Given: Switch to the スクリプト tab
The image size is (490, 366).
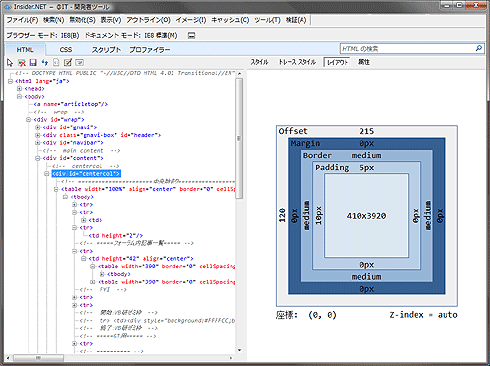Looking at the screenshot, I should tap(106, 50).
